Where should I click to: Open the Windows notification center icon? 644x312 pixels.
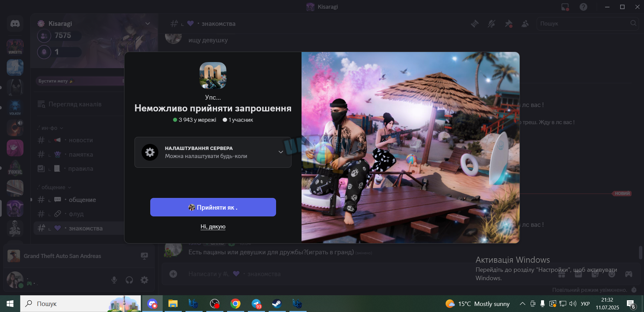pos(631,304)
